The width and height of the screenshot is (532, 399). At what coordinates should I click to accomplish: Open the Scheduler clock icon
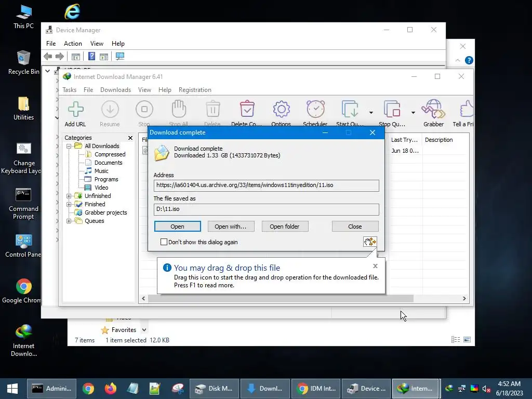[315, 109]
